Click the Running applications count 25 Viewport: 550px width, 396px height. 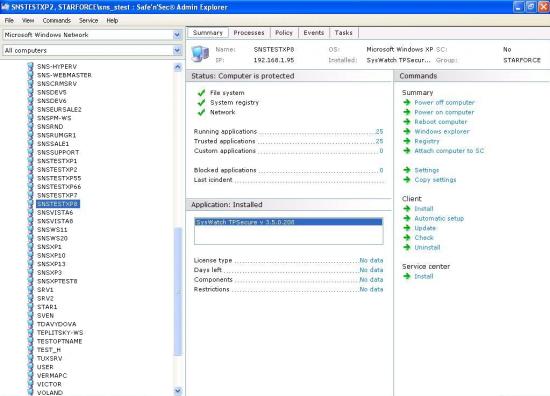point(379,132)
